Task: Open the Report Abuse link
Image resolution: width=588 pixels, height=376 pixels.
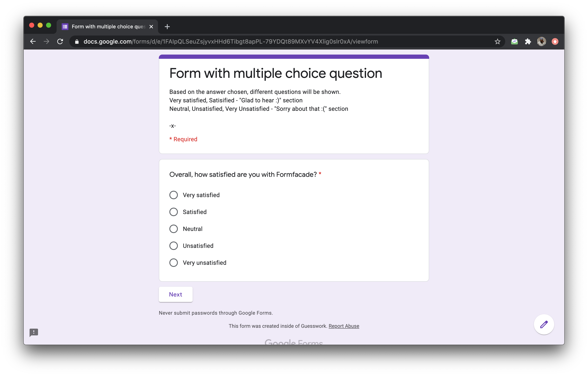Action: click(344, 326)
